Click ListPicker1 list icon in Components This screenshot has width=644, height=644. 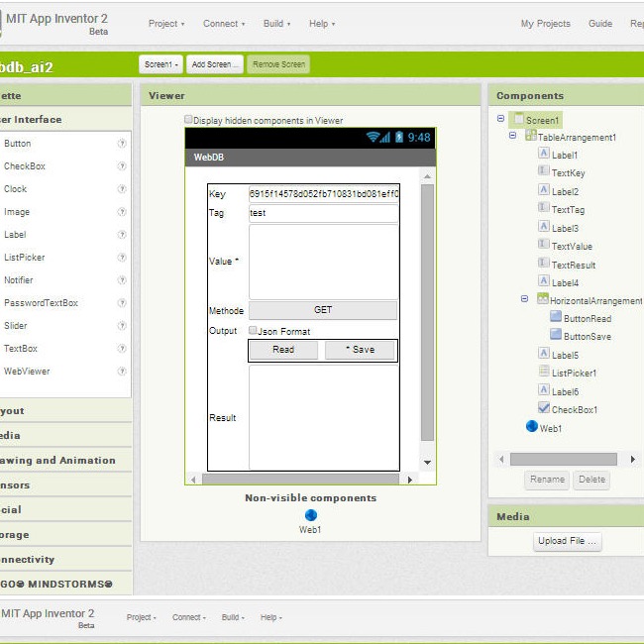click(x=543, y=372)
